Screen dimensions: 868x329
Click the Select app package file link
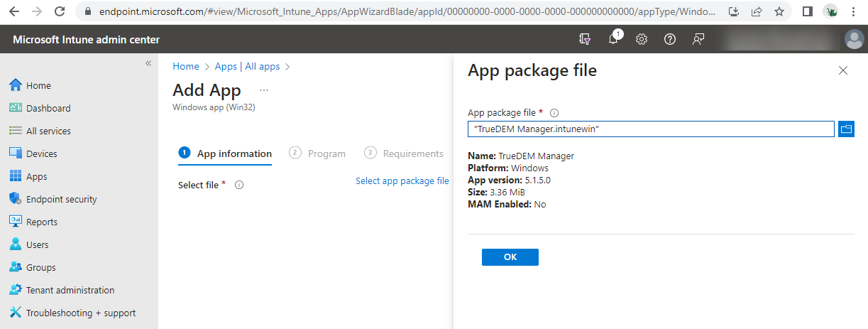point(402,181)
